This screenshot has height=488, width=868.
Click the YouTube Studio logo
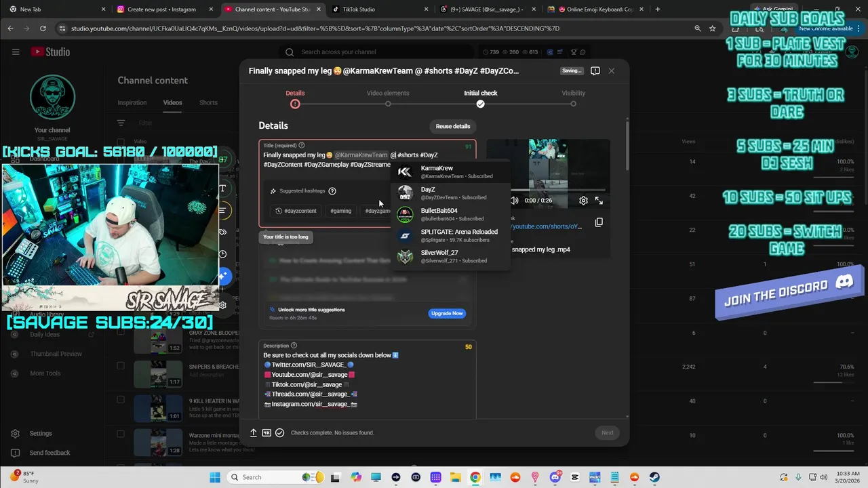pyautogui.click(x=50, y=52)
